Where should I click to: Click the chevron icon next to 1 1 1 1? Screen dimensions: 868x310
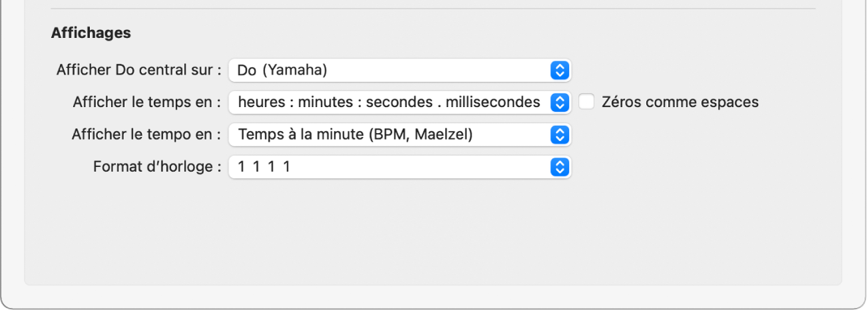pos(560,168)
